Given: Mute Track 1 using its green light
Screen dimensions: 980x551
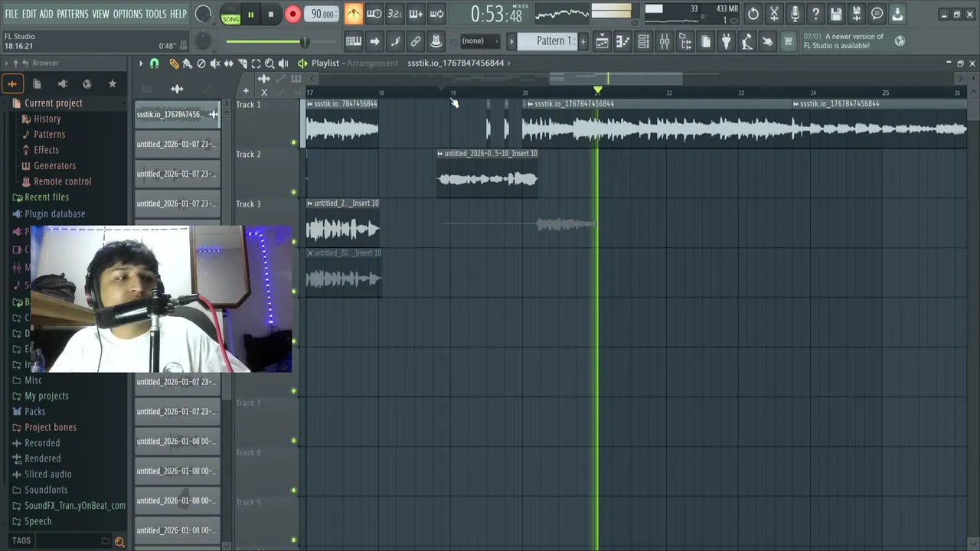Looking at the screenshot, I should coord(293,142).
